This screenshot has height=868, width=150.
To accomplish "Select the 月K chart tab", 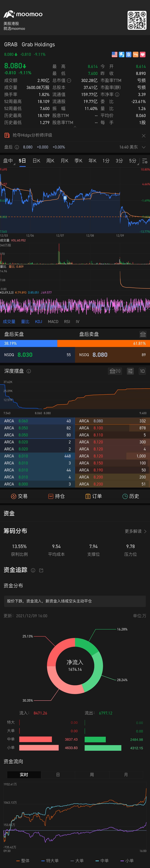I will (64, 161).
